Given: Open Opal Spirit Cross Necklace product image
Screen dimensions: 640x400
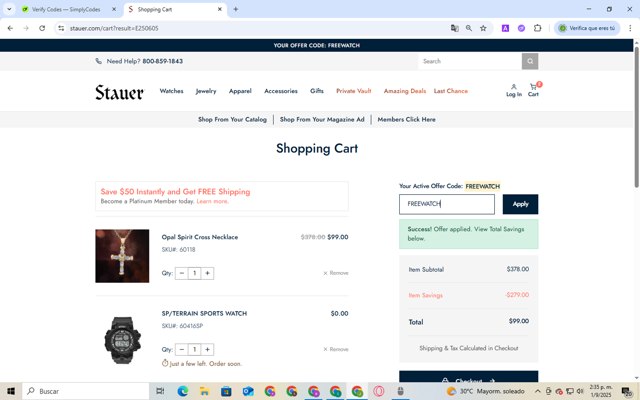Looking at the screenshot, I should coord(122,256).
